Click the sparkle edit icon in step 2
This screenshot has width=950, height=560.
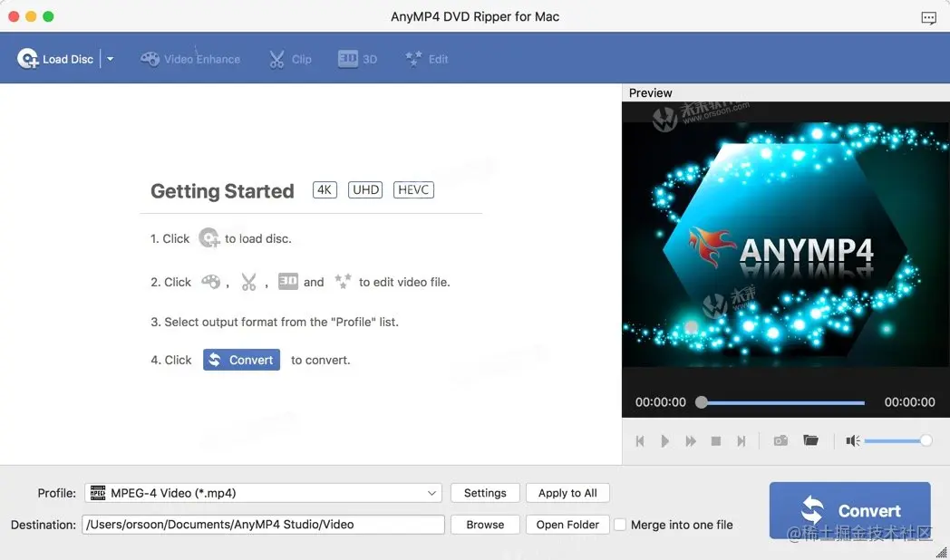pos(343,282)
